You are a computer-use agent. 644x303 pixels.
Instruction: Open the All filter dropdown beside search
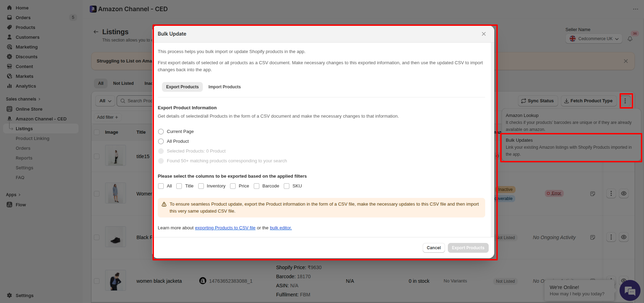(x=105, y=101)
